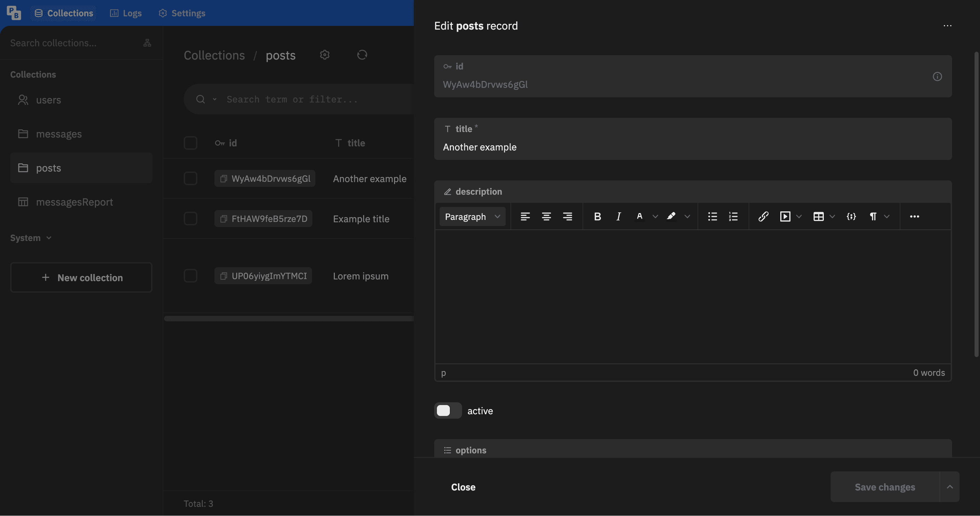Apply the text color button
This screenshot has height=516, width=980.
point(639,216)
